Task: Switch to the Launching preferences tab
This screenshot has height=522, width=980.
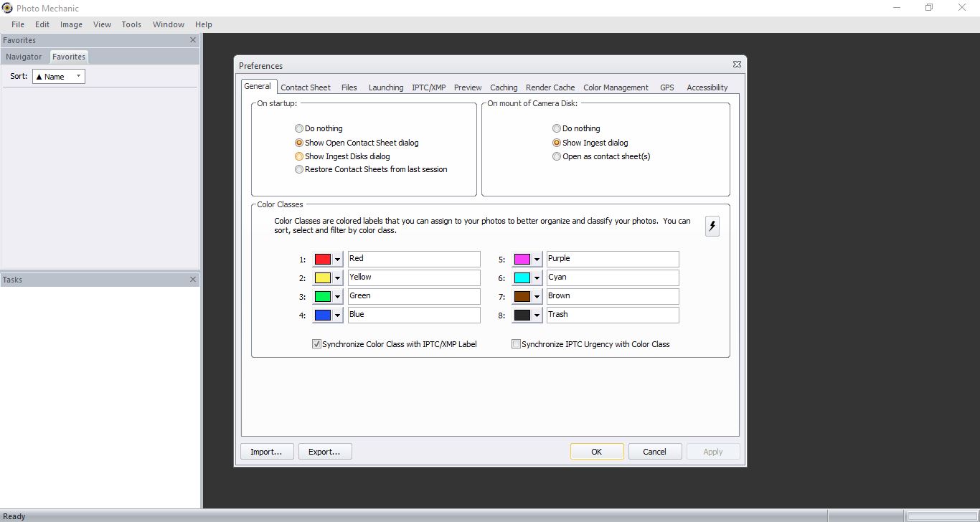Action: [x=386, y=87]
